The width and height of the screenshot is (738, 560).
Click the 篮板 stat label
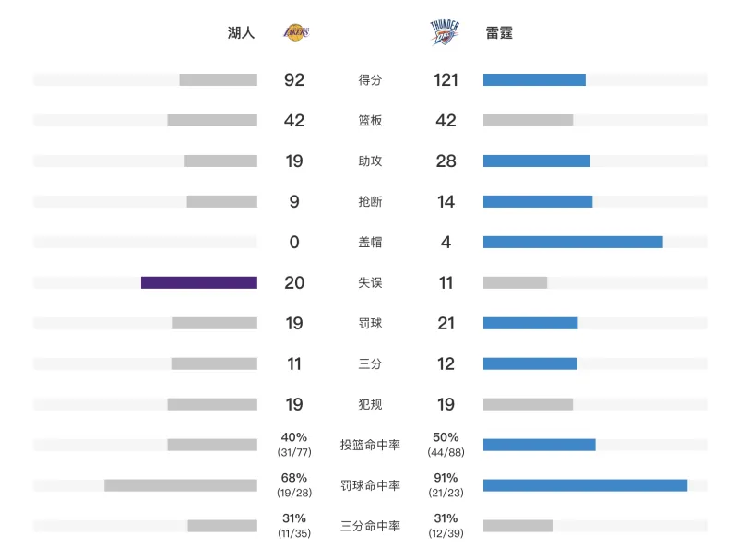coord(370,121)
